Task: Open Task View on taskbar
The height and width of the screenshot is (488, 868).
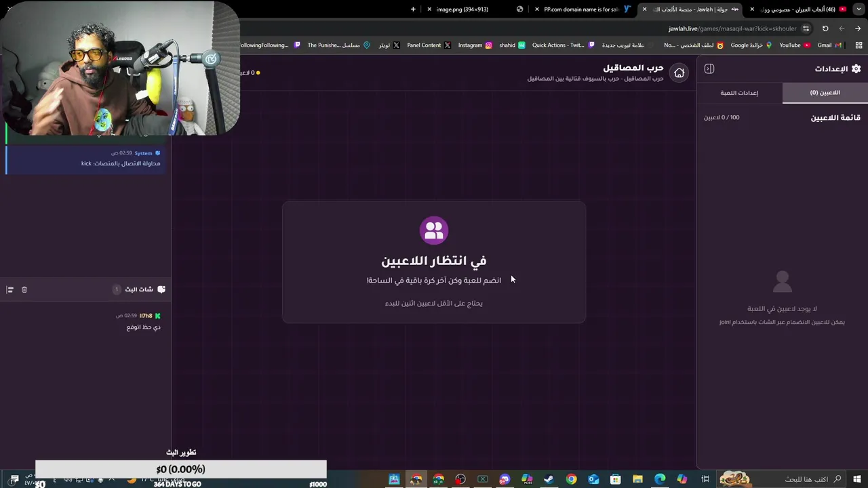Action: (x=705, y=479)
